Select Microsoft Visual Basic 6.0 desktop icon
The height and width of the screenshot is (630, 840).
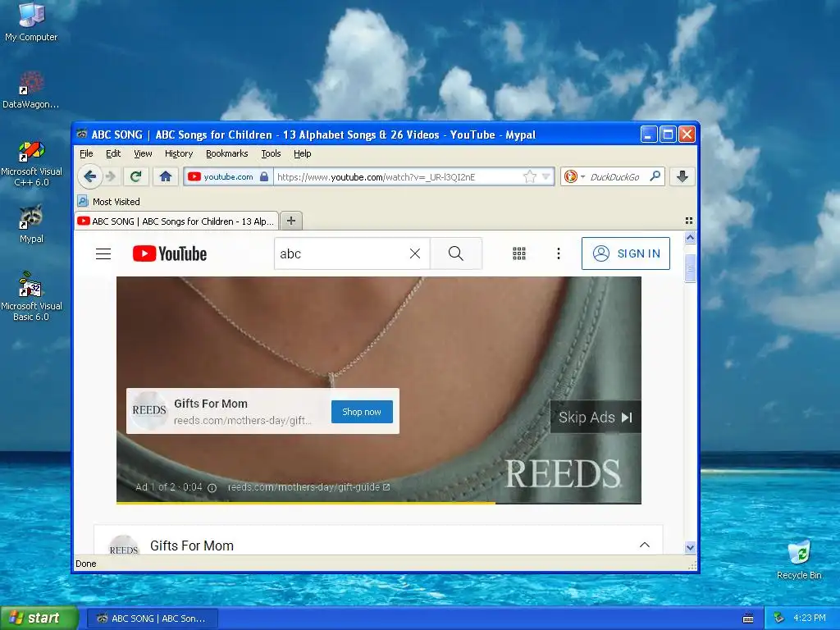pyautogui.click(x=31, y=297)
